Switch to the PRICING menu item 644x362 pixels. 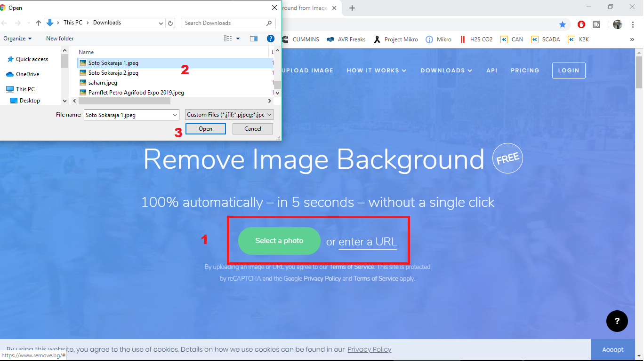(x=525, y=71)
